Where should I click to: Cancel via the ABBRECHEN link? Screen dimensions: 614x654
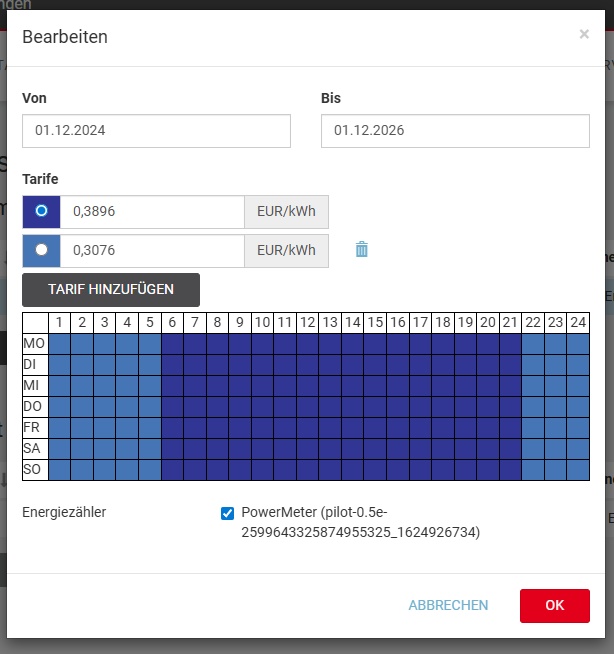point(448,605)
